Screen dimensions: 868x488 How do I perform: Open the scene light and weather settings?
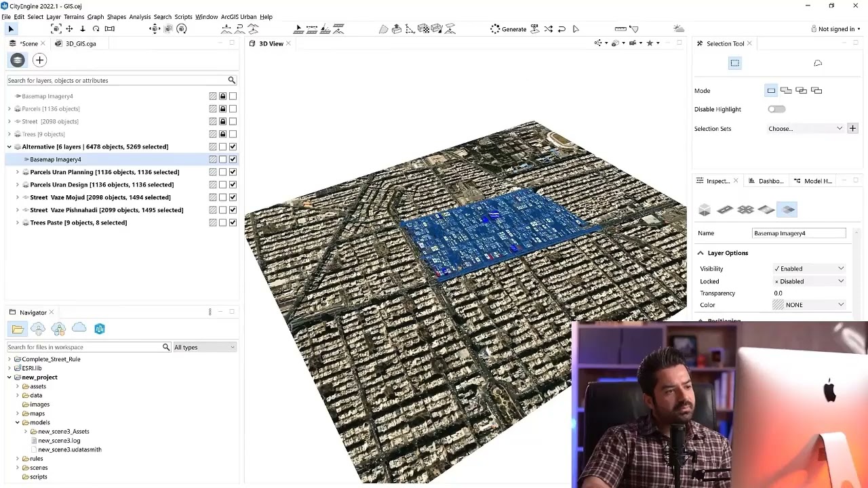(679, 29)
